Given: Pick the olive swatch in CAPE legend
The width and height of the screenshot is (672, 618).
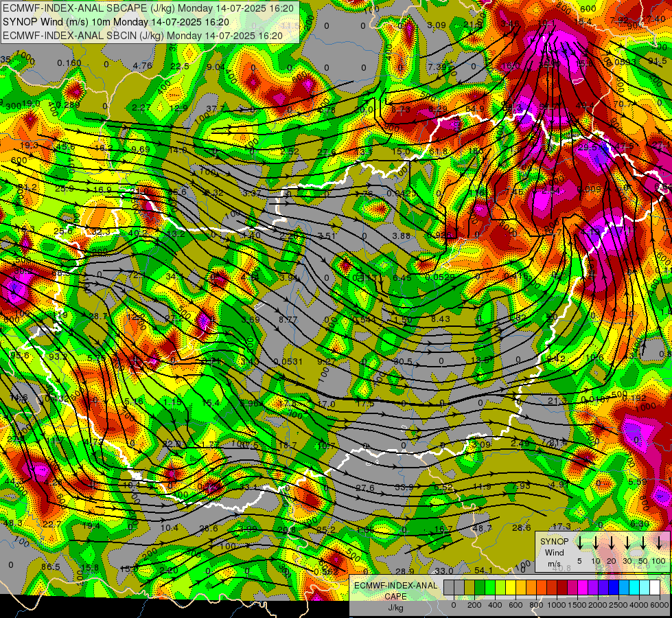Looking at the screenshot, I should point(470,587).
